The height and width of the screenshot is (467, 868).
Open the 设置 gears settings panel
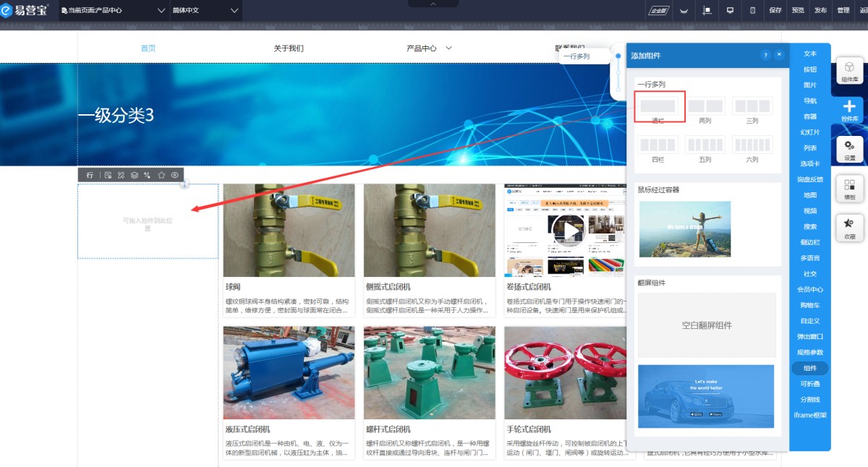pyautogui.click(x=849, y=149)
